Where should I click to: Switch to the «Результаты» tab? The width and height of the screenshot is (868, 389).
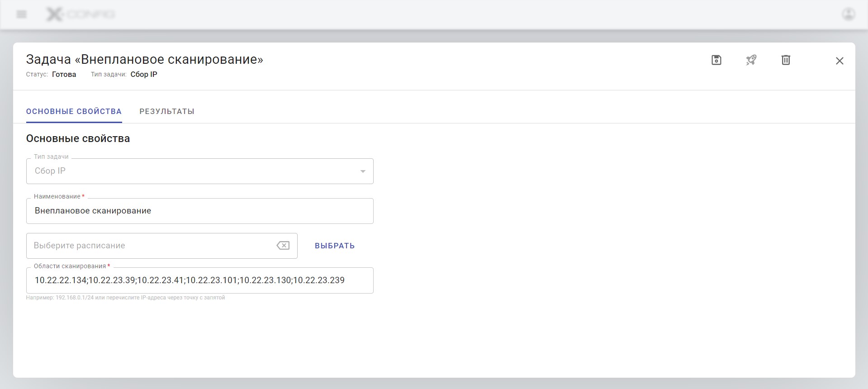(167, 111)
